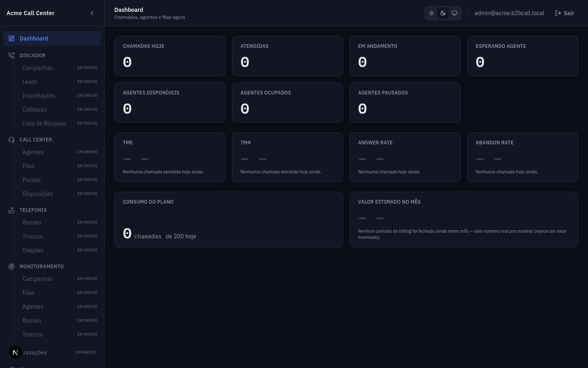The width and height of the screenshot is (588, 368).
Task: Choose system theme monitor icon
Action: point(454,13)
